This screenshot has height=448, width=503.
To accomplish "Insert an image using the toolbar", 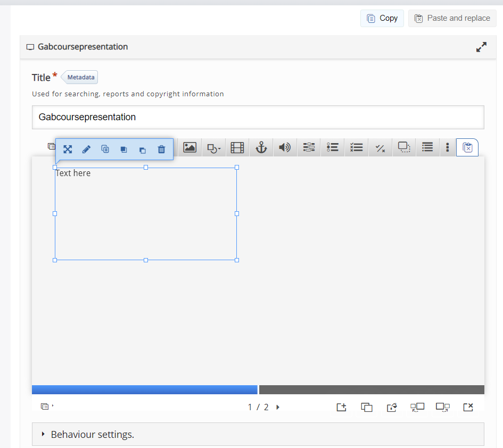I will (x=189, y=147).
